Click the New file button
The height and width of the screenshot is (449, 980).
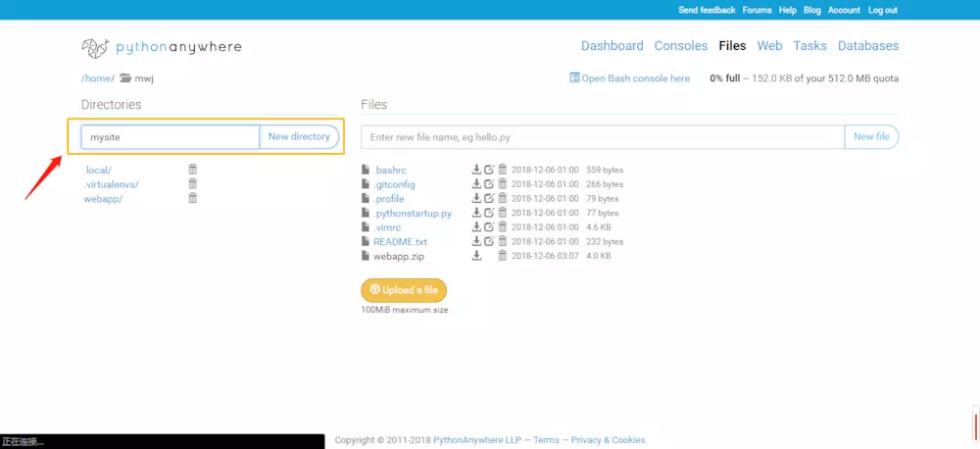point(871,137)
